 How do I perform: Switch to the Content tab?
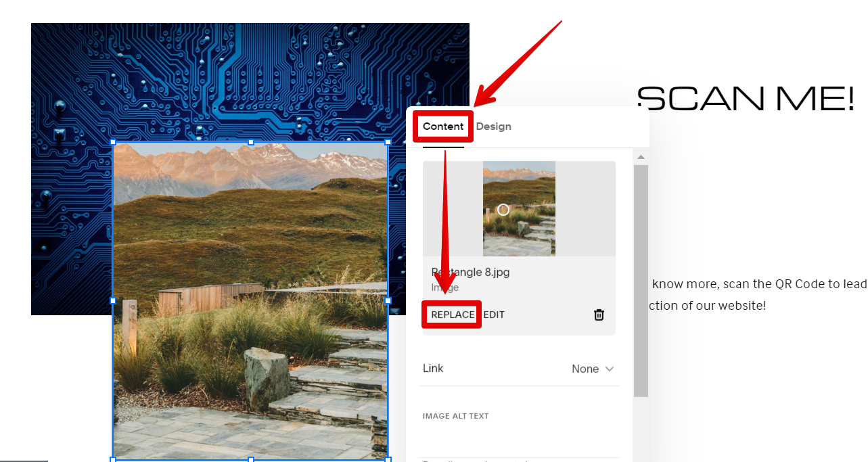443,126
